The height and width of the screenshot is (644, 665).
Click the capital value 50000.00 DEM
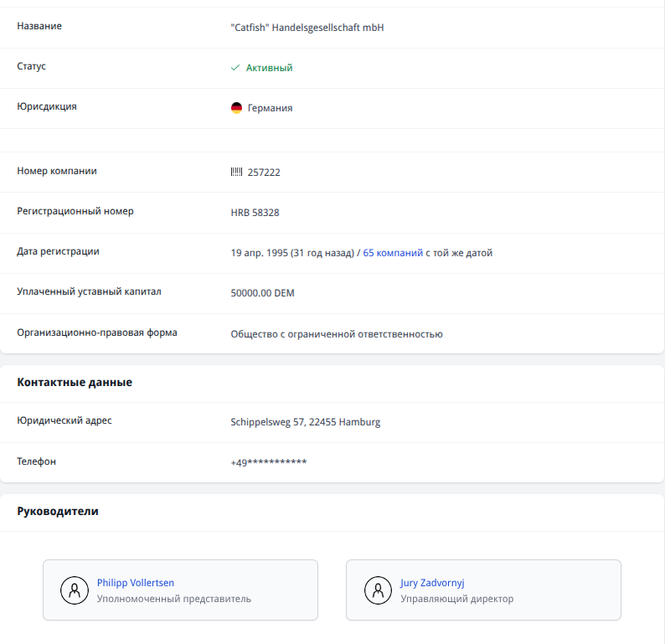coord(262,293)
